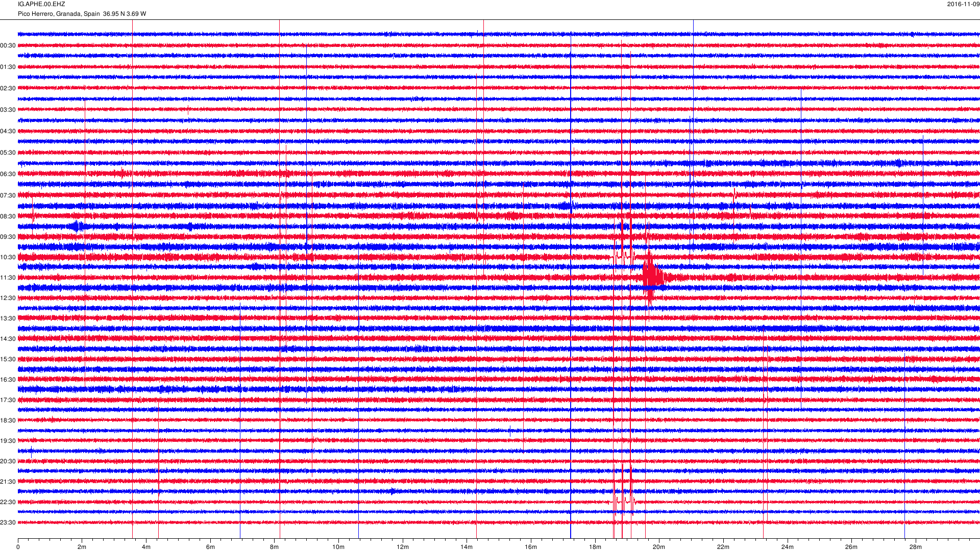Click the 16m axis label
The width and height of the screenshot is (980, 551).
tap(531, 547)
